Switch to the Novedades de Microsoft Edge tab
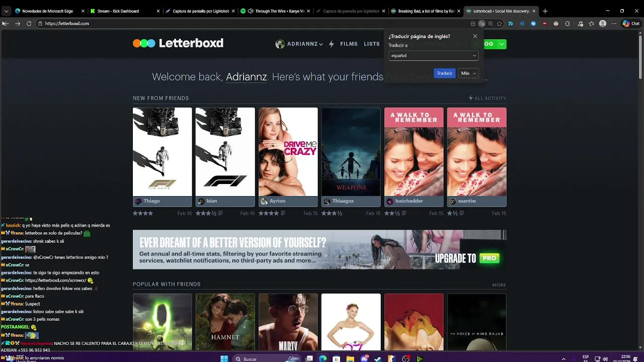644x362 pixels. pyautogui.click(x=48, y=11)
